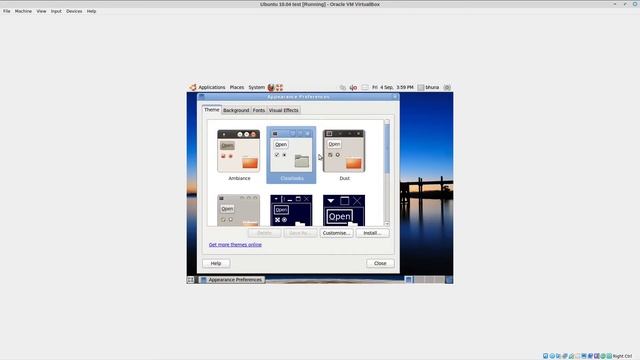Click the Show Desktop icon in the bottom panel

click(190, 280)
